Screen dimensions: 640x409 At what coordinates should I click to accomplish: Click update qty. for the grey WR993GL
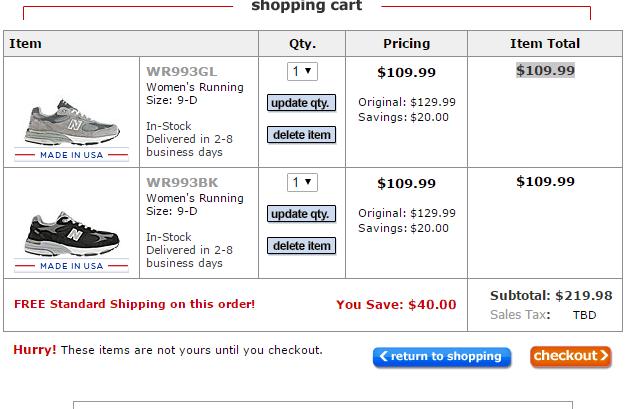click(x=301, y=103)
